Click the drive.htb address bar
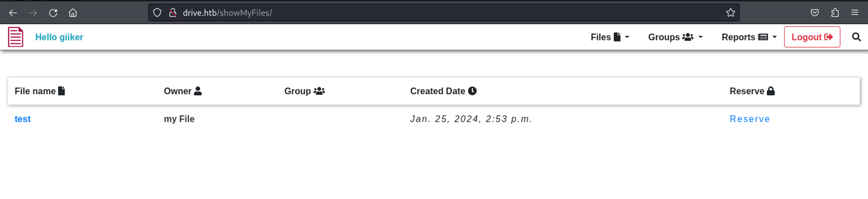868x199 pixels. 434,13
